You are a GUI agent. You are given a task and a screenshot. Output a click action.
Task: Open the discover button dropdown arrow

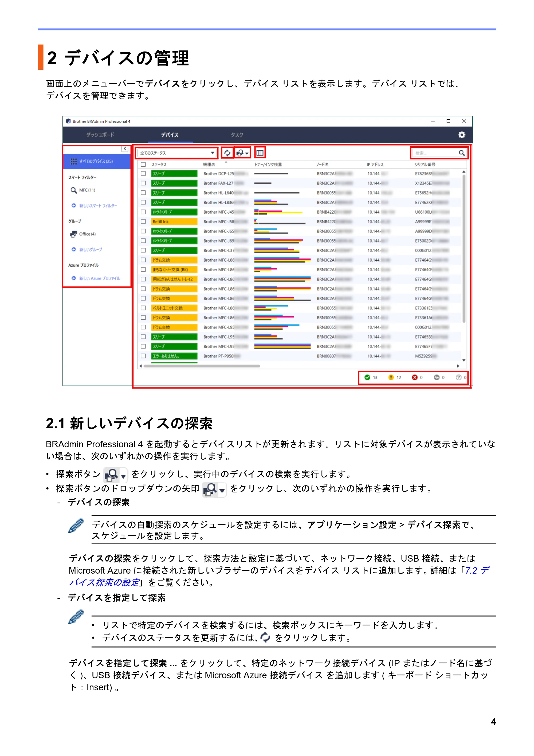coord(247,153)
